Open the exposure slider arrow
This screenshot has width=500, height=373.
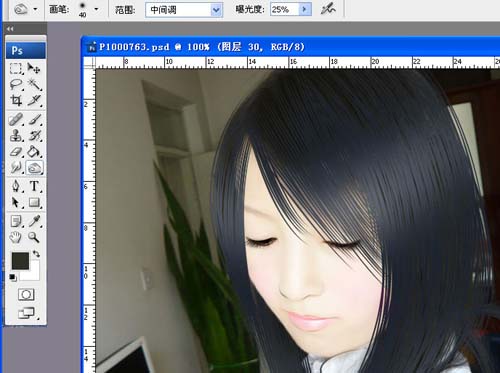click(x=305, y=9)
